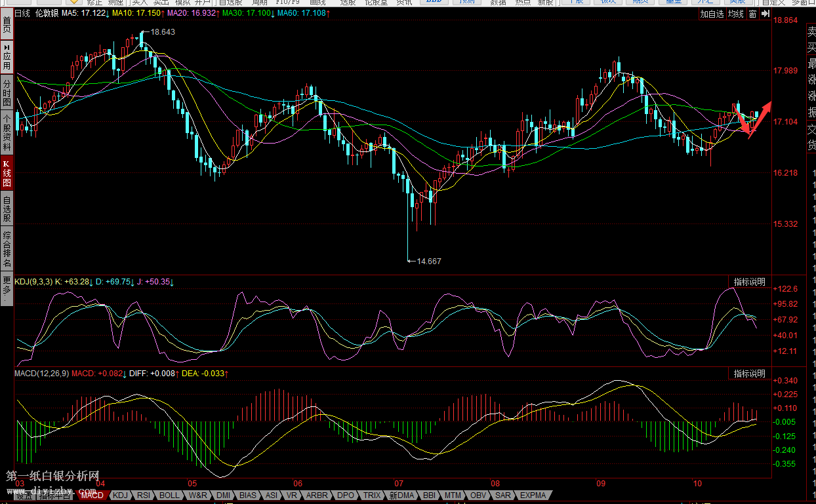Screen dimensions: 816x504
Task: Switch to the EXPMA indicator tab
Action: 533,495
